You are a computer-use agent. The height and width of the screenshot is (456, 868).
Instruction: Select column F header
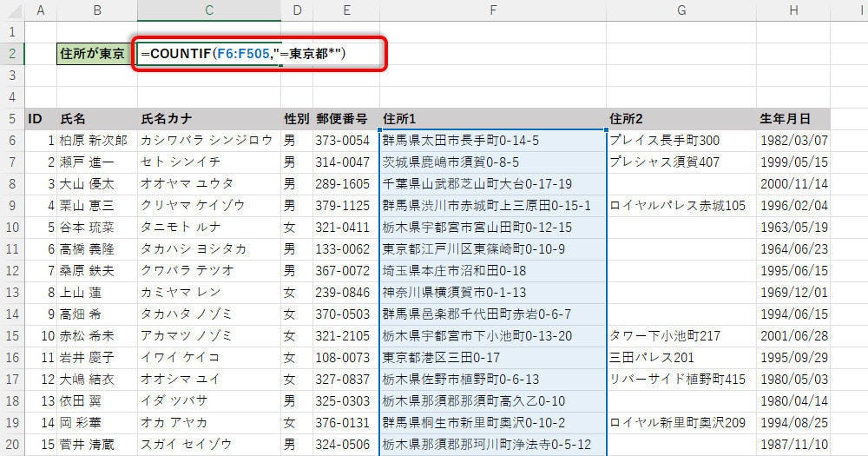pos(492,10)
